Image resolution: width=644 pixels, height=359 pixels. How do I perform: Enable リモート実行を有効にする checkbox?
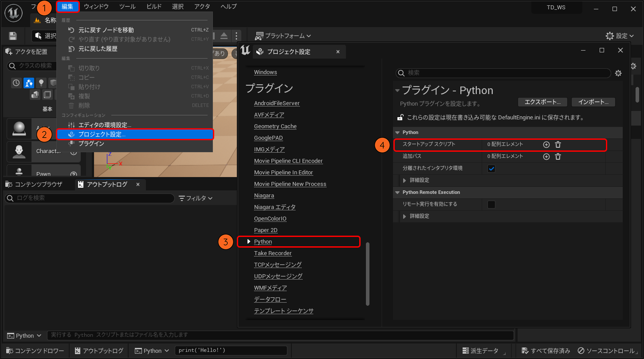pos(491,205)
